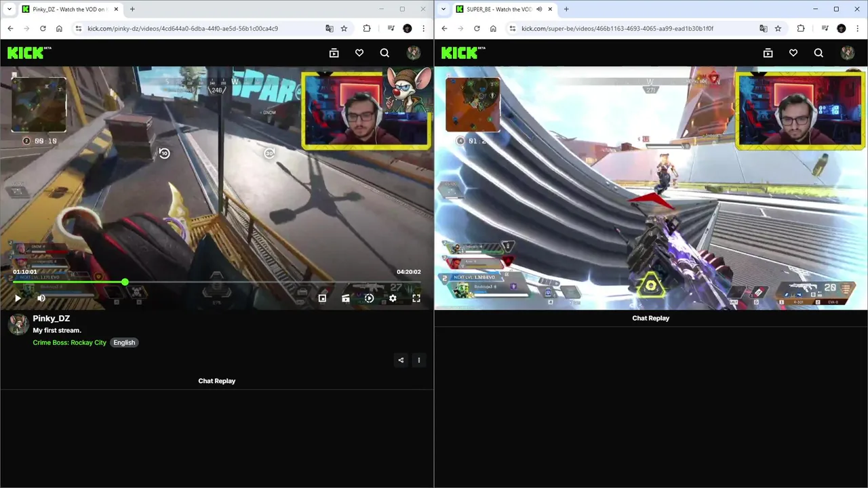Open Kick home logo in right window
The width and height of the screenshot is (868, 488).
pos(463,53)
